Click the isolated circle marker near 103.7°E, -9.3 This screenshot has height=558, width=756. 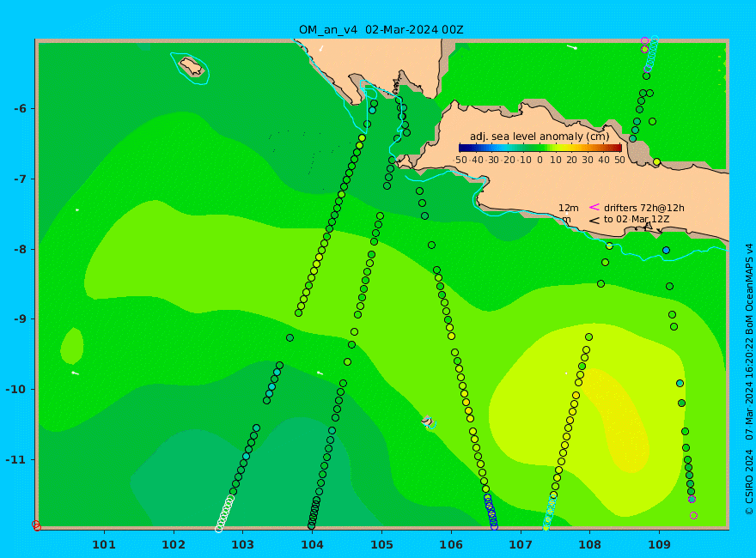coord(290,337)
